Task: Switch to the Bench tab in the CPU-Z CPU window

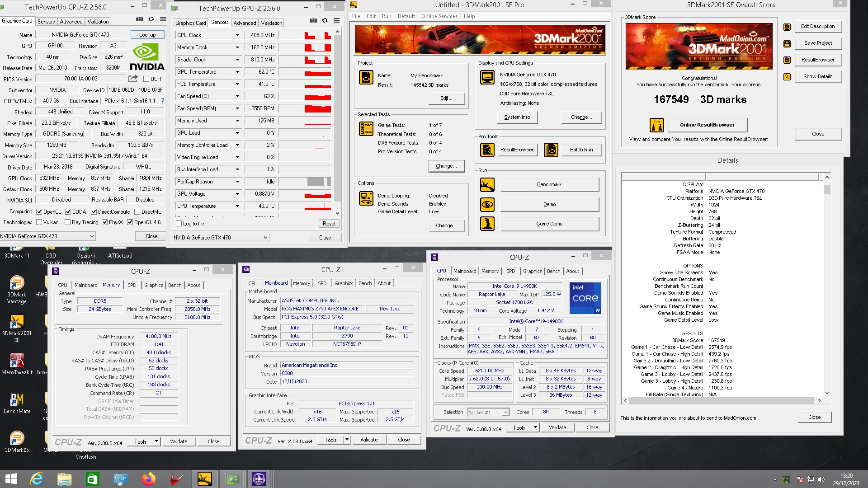Action: tap(553, 271)
